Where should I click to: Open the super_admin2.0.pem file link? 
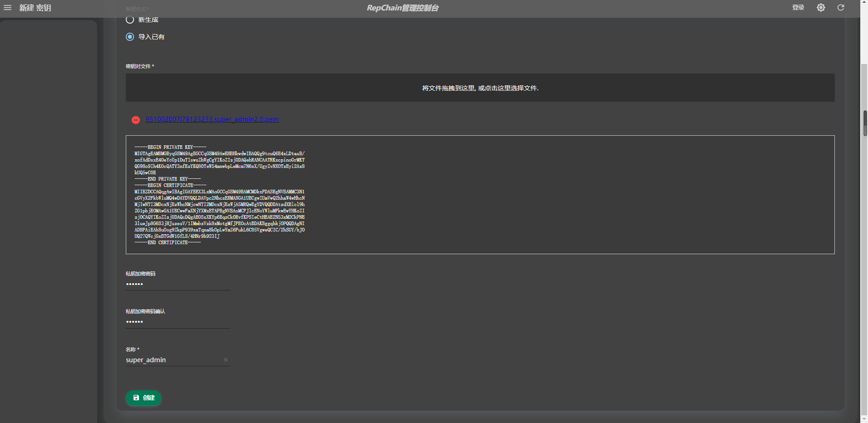click(212, 119)
